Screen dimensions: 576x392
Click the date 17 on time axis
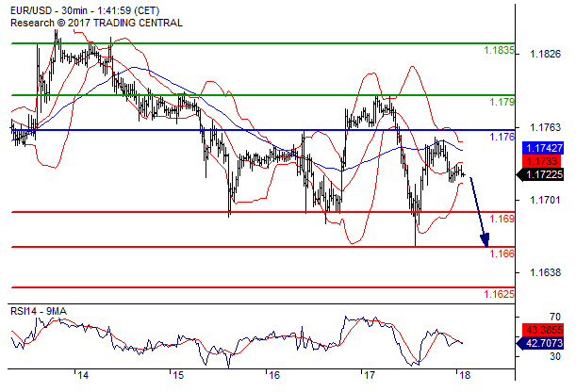pos(370,375)
